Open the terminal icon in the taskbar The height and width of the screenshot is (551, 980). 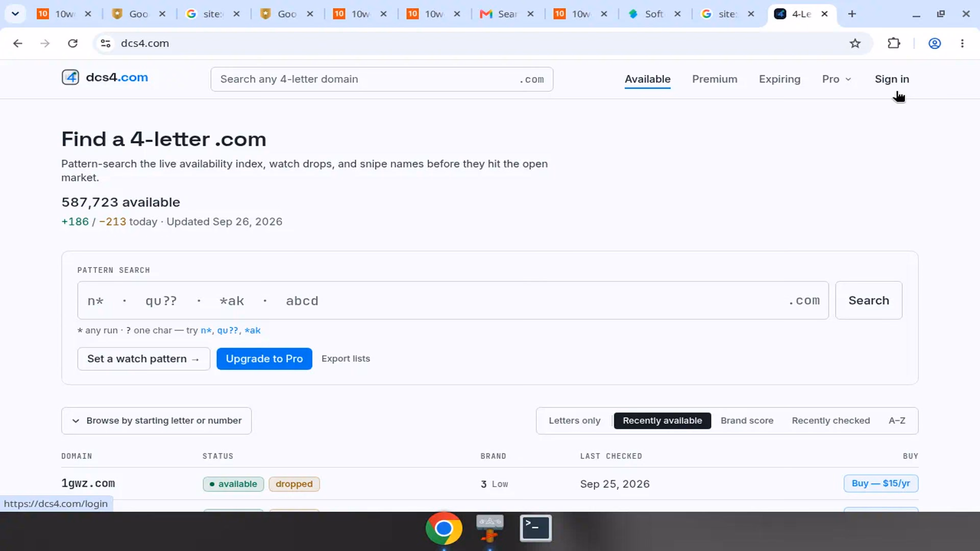coord(535,528)
